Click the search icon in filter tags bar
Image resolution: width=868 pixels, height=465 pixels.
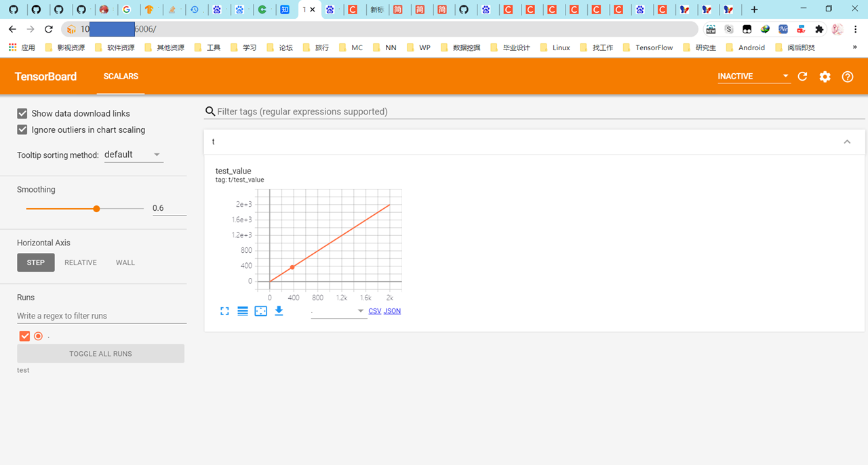(x=211, y=110)
